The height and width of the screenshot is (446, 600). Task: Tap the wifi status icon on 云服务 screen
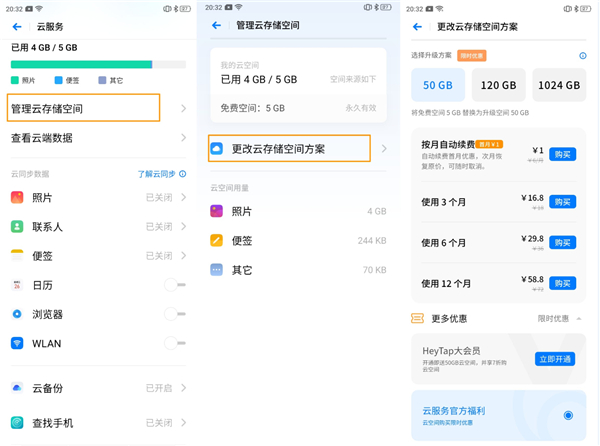39,8
